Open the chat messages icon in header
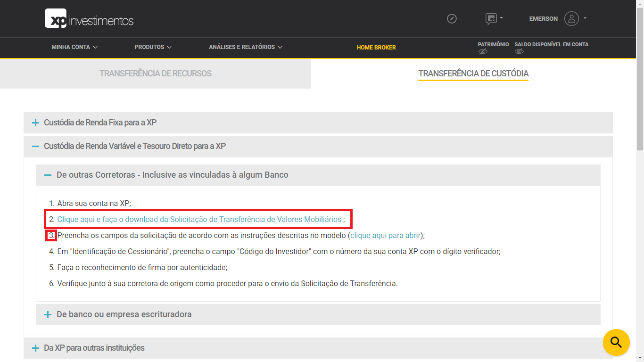Viewport: 644px width, 362px height. (x=491, y=19)
